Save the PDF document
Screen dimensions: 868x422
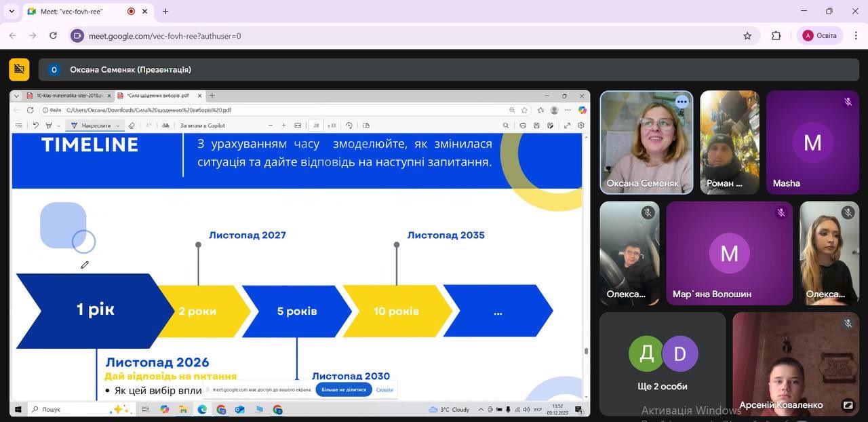point(536,126)
